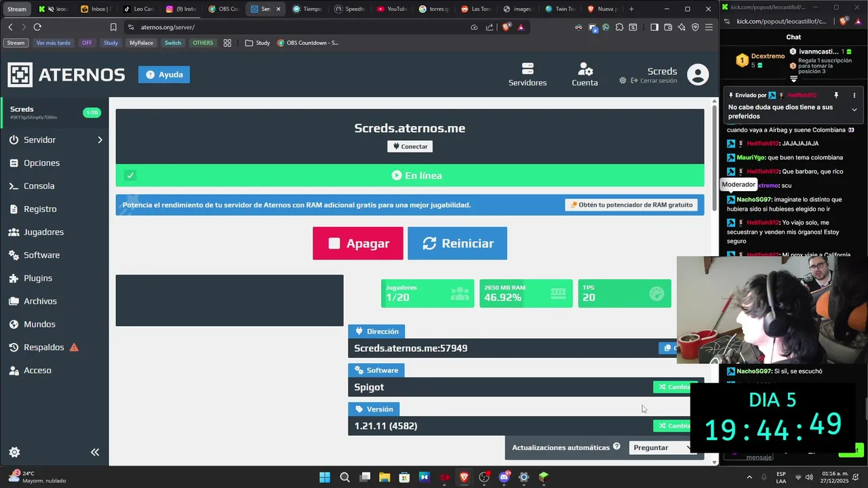Switch to the YouTube browser tab

[392, 9]
